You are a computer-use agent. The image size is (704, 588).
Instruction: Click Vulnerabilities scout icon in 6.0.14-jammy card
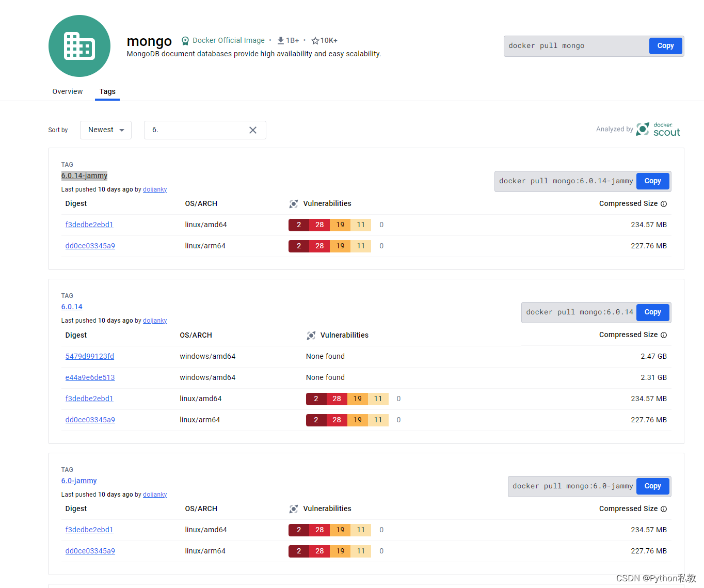pos(294,204)
